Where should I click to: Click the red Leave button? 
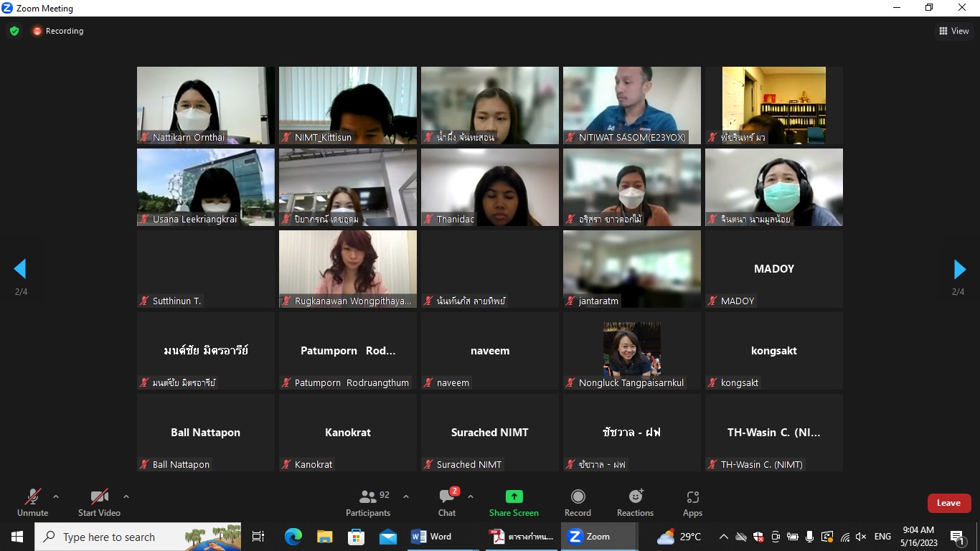point(948,503)
